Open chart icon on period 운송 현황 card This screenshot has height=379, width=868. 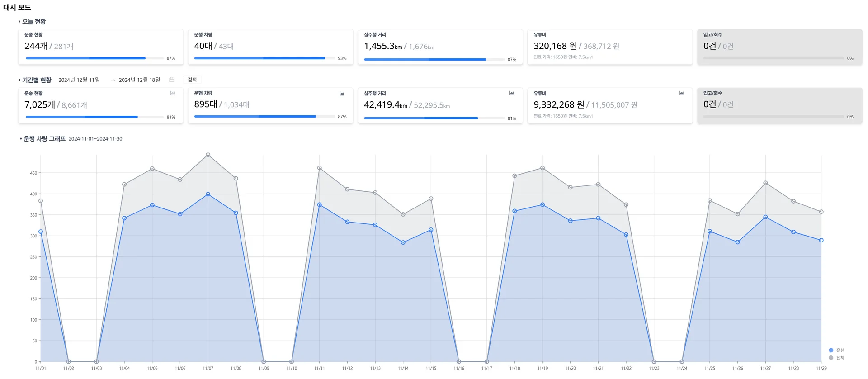(172, 93)
